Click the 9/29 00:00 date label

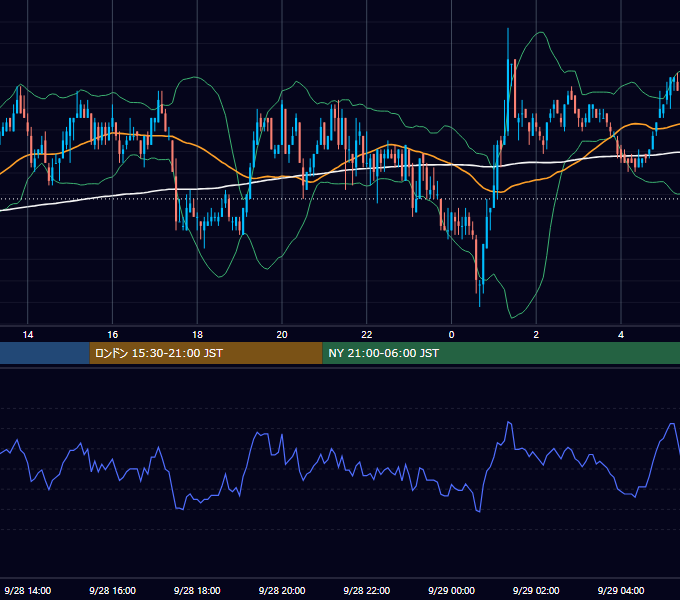(451, 590)
